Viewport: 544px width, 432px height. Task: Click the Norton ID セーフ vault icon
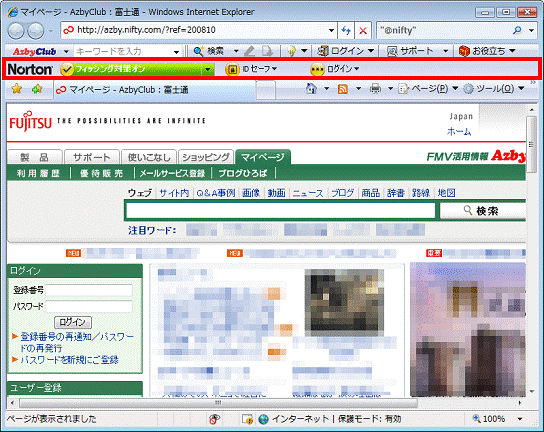[232, 69]
